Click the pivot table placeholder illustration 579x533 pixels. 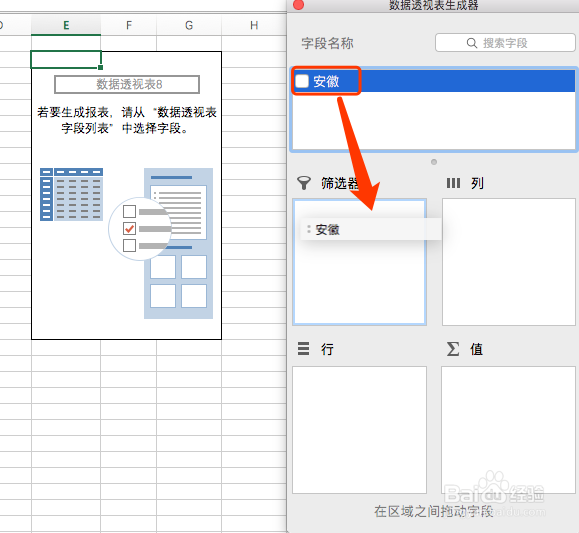(x=127, y=243)
